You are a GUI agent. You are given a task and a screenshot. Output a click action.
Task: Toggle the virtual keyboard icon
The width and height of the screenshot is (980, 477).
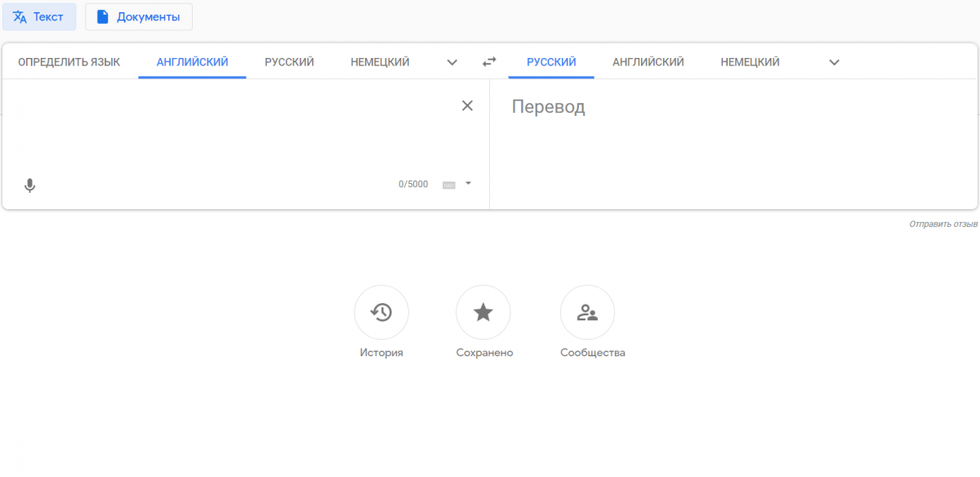(x=448, y=185)
